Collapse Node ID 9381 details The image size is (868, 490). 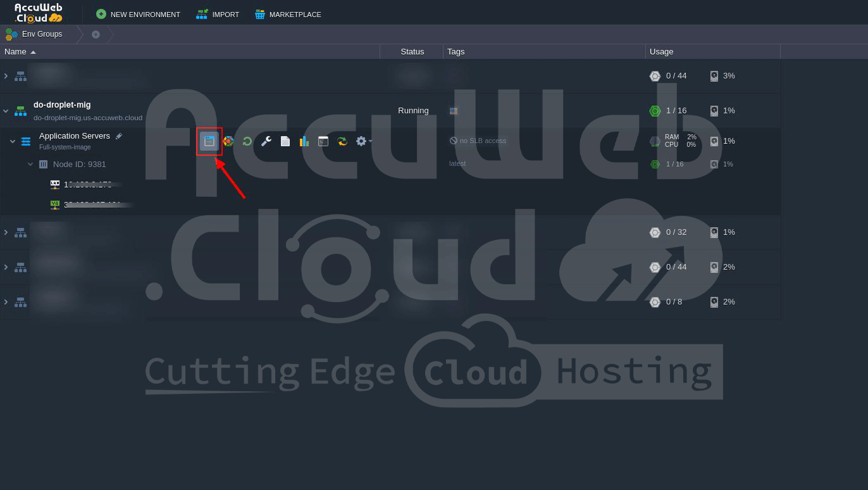click(x=30, y=164)
